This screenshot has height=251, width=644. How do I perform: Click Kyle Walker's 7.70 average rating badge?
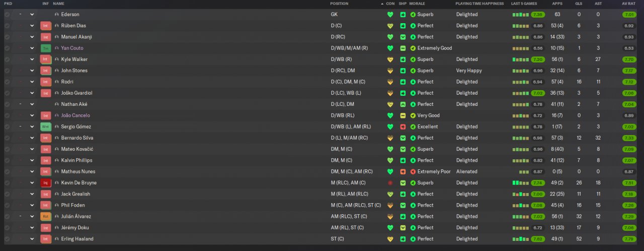click(x=629, y=59)
